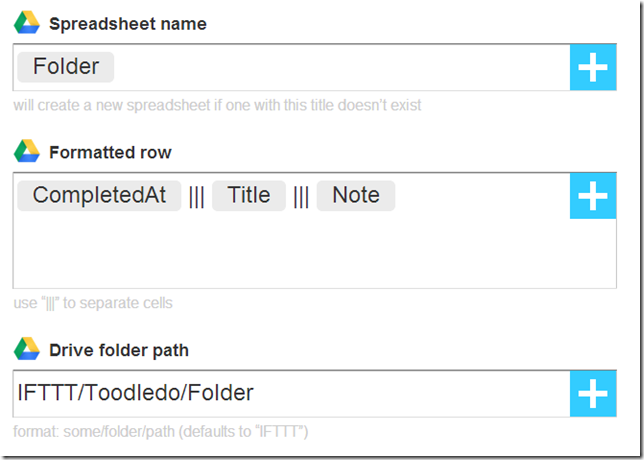
Task: Click the Google Drive icon beside Spreadsheet name
Action: [26, 23]
